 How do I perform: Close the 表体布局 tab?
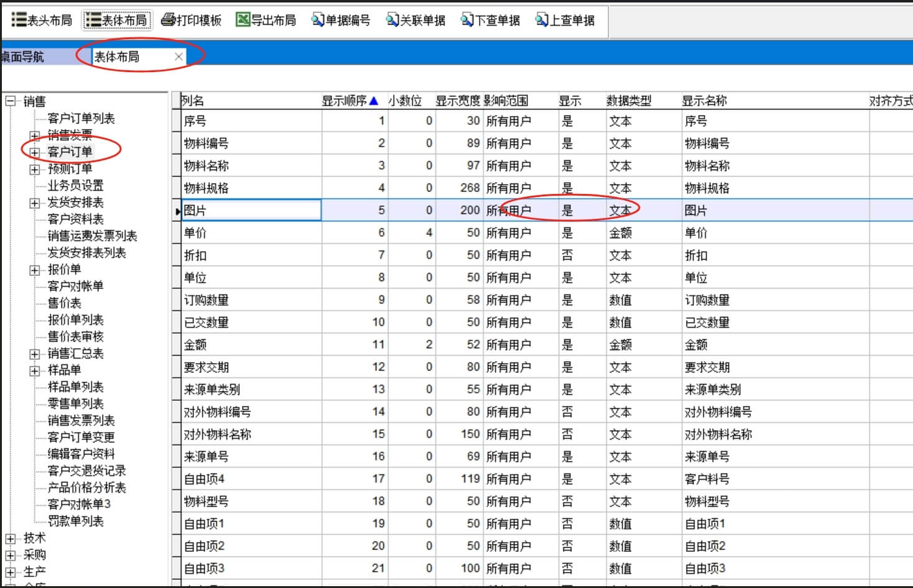click(178, 57)
